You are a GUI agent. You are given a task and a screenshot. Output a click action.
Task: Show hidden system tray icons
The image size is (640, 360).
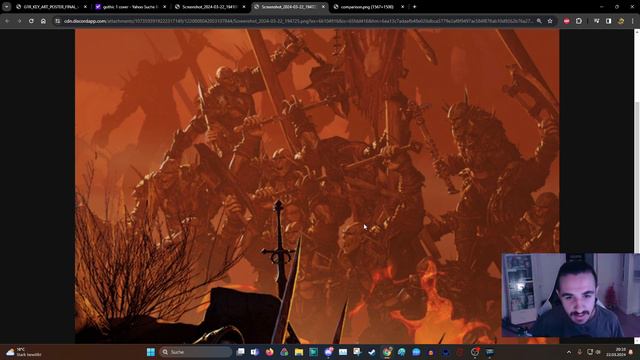(x=569, y=352)
